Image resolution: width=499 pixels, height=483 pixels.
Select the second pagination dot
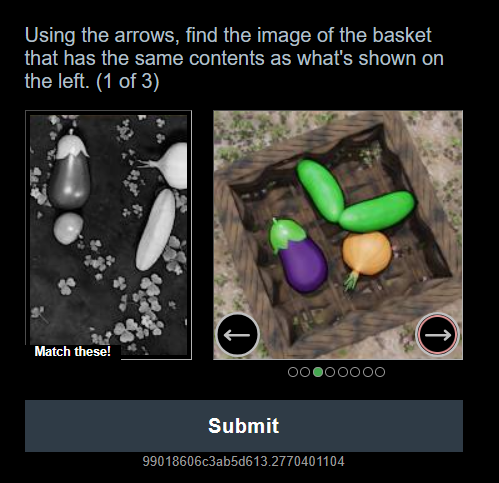point(305,372)
